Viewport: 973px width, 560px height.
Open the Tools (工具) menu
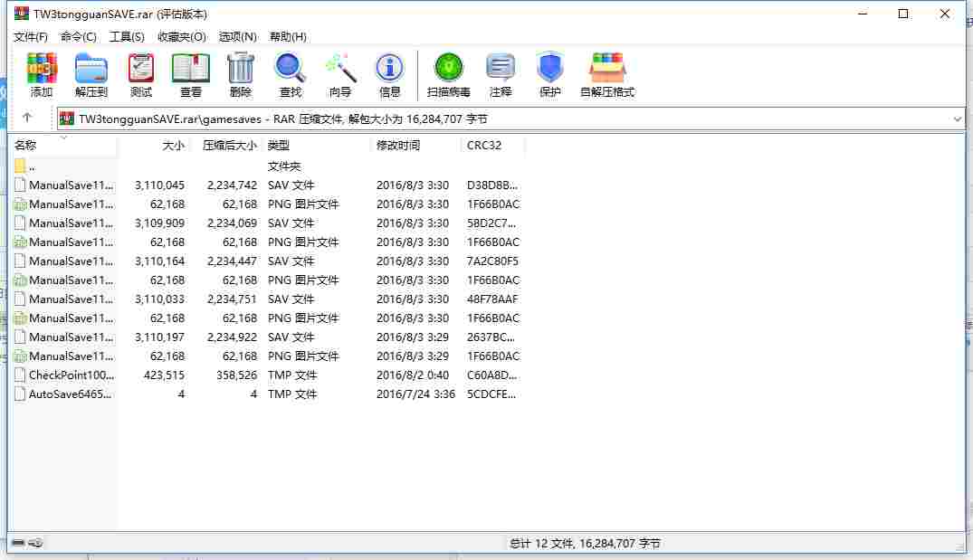127,36
